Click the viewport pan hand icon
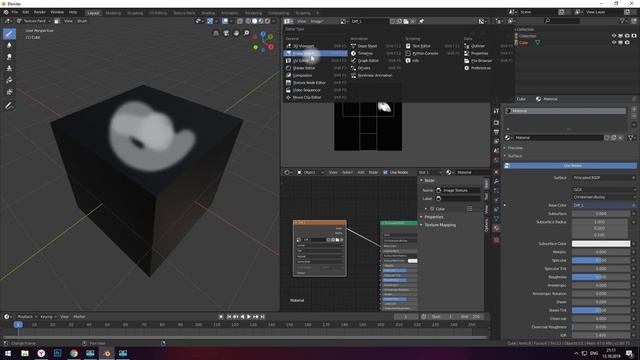 [x=236, y=33]
